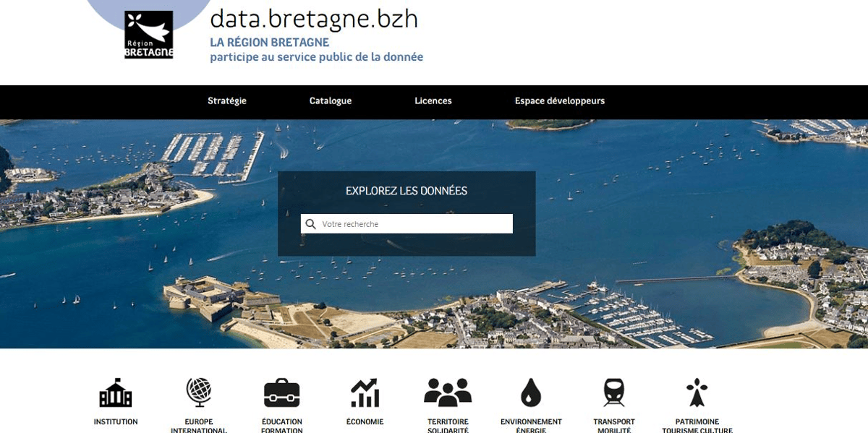Click the ENVIRONNEMENT ÉNERGIE label
The image size is (868, 433).
[x=531, y=426]
